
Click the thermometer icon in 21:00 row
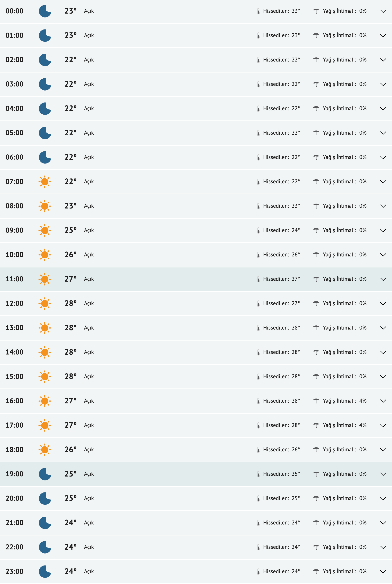coord(258,523)
